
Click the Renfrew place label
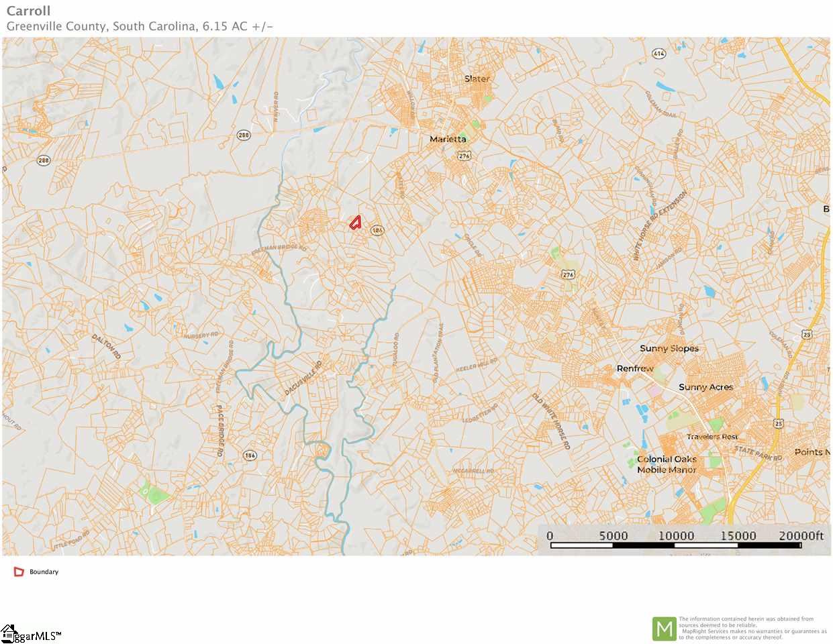click(x=635, y=368)
